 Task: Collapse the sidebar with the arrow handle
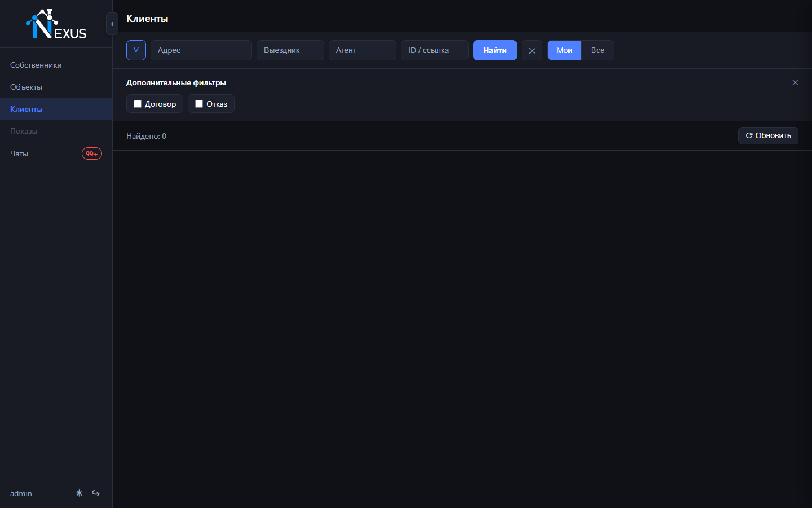pos(112,24)
